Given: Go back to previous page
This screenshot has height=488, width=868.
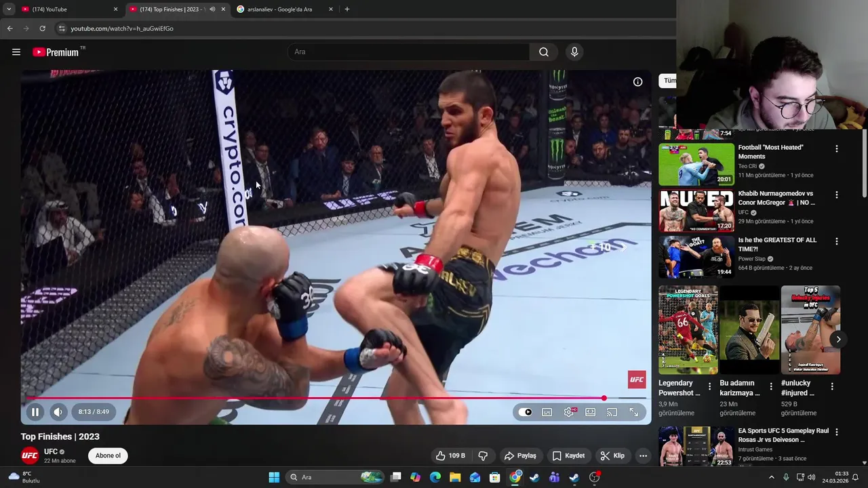Looking at the screenshot, I should pos(9,28).
